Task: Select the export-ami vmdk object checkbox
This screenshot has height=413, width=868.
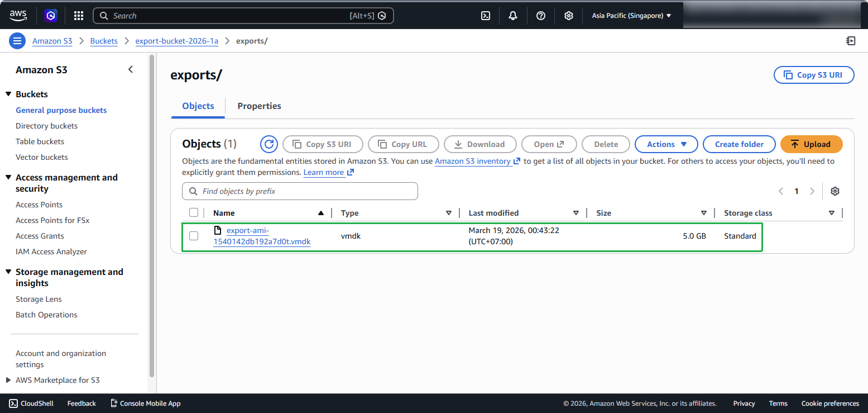Action: pyautogui.click(x=194, y=236)
